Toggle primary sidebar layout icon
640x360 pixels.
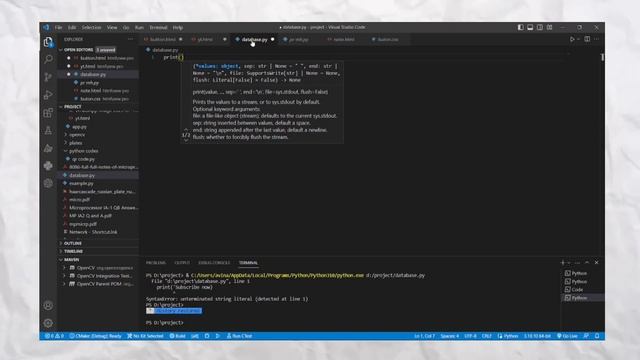[x=520, y=27]
